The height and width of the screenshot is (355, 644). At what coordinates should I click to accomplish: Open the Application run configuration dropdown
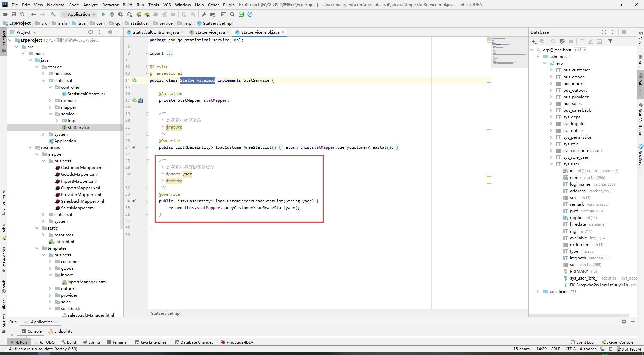click(x=79, y=14)
